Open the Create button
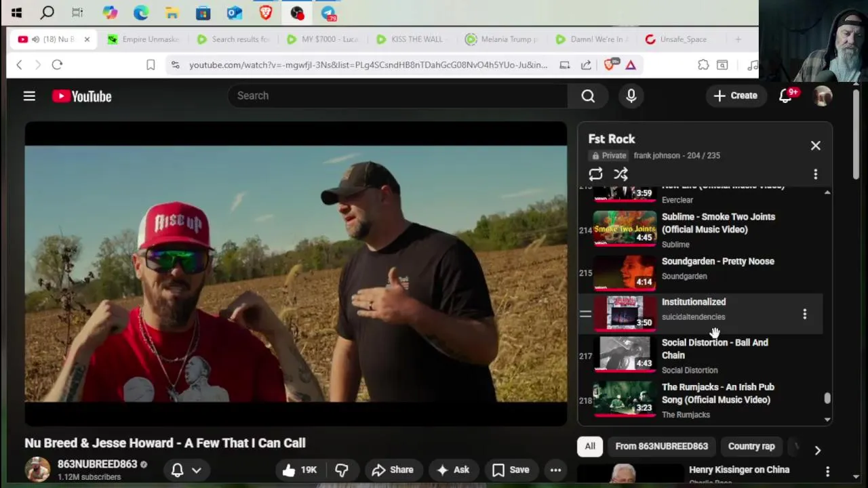Image resolution: width=868 pixels, height=488 pixels. point(735,96)
